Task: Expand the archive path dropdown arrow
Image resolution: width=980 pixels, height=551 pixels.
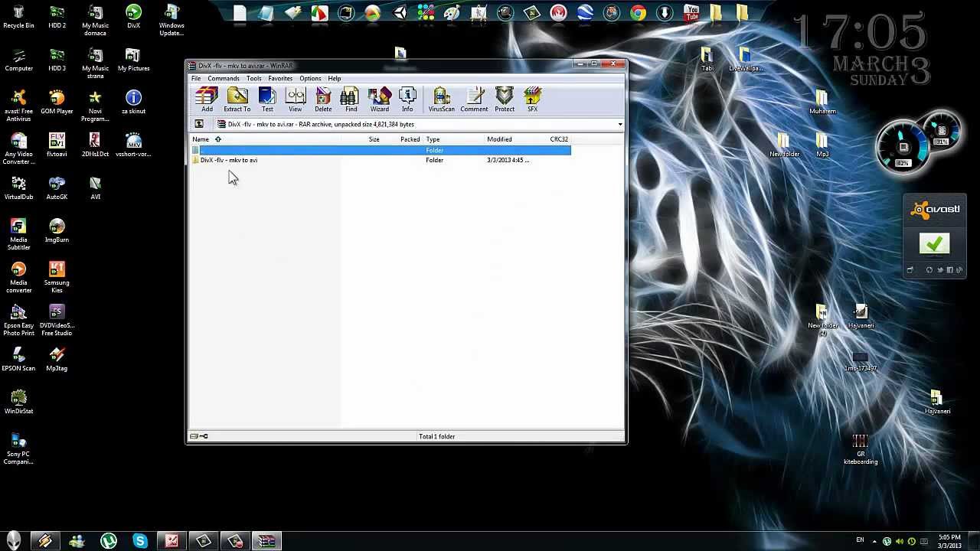Action: [x=620, y=124]
